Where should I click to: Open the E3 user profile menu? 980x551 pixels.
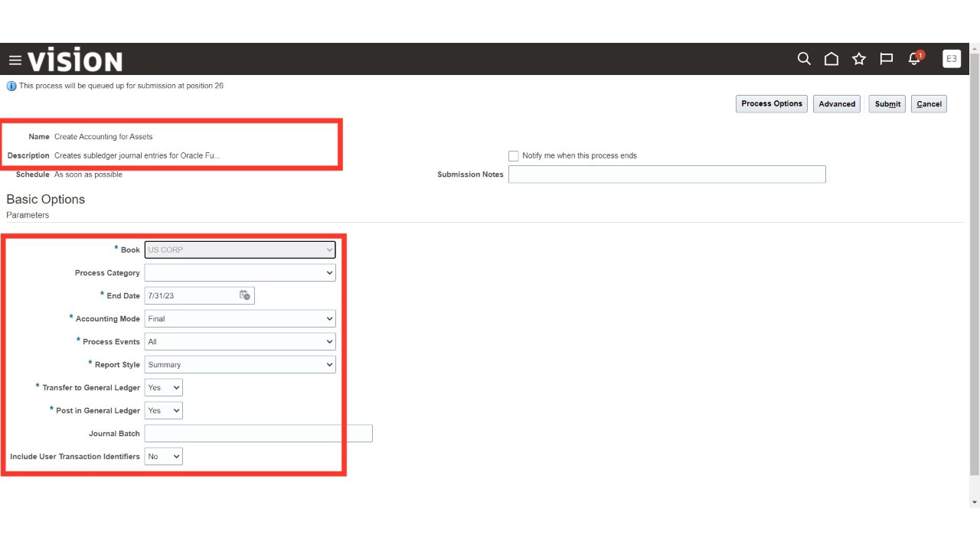point(952,59)
